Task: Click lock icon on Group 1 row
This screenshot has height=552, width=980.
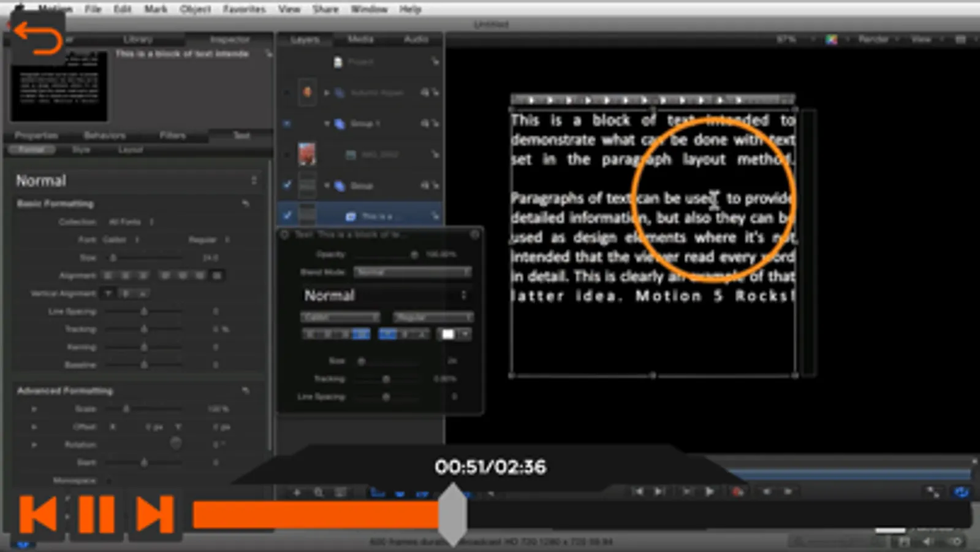Action: (x=435, y=123)
